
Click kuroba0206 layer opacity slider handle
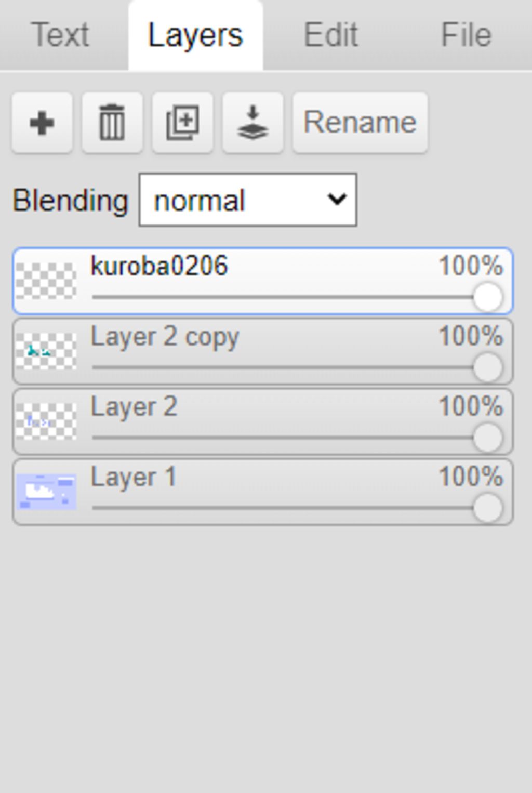488,298
